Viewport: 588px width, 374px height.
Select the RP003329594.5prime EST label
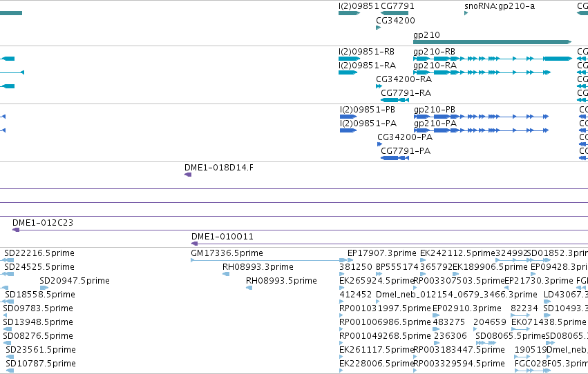pyautogui.click(x=459, y=364)
